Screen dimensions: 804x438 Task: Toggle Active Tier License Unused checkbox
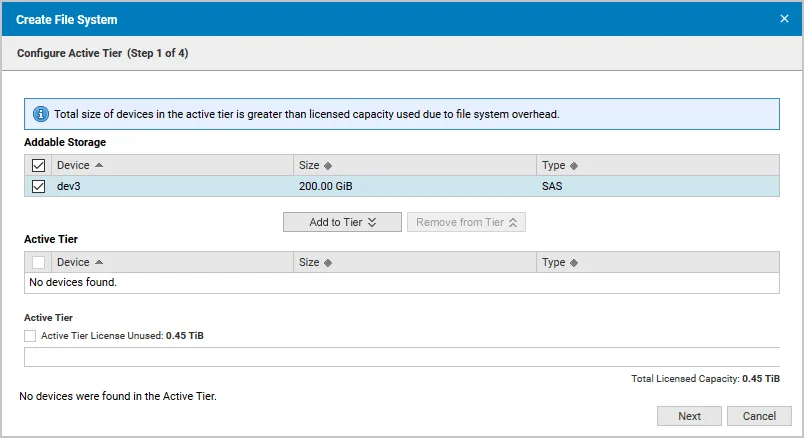click(x=30, y=336)
